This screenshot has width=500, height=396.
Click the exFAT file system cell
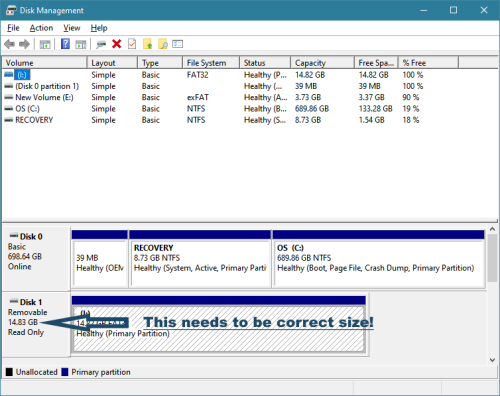198,97
